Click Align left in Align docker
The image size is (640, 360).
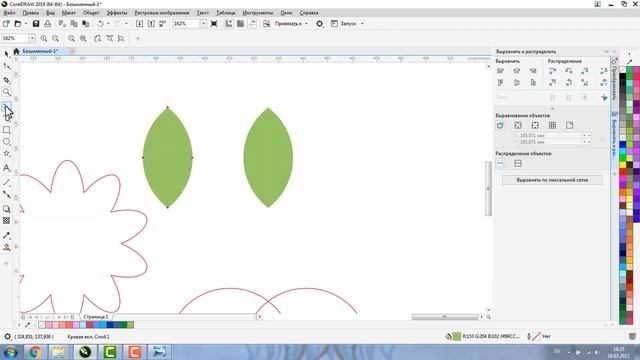coord(500,71)
